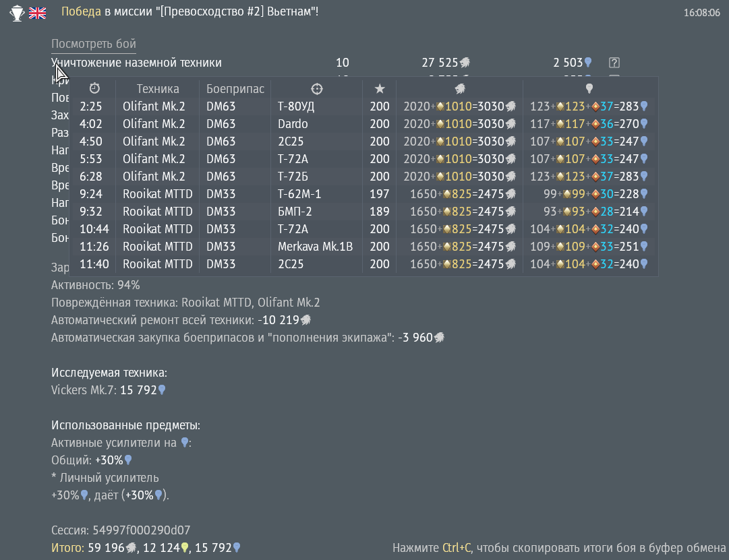729x560 pixels.
Task: Click the clock time column header icon
Action: pyautogui.click(x=95, y=88)
